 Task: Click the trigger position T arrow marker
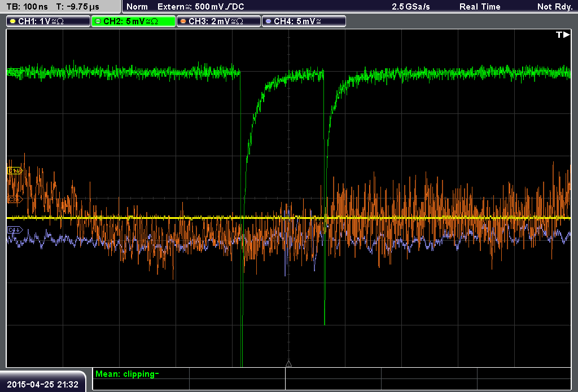point(563,34)
